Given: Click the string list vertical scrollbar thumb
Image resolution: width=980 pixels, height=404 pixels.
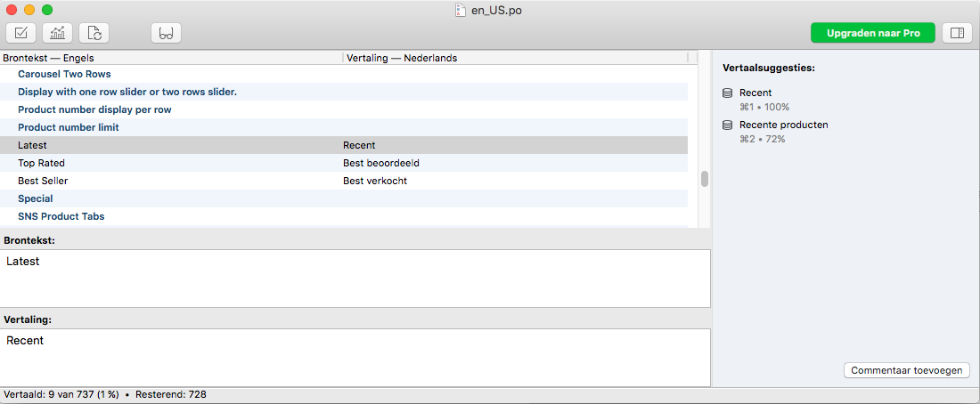Looking at the screenshot, I should coord(704,179).
